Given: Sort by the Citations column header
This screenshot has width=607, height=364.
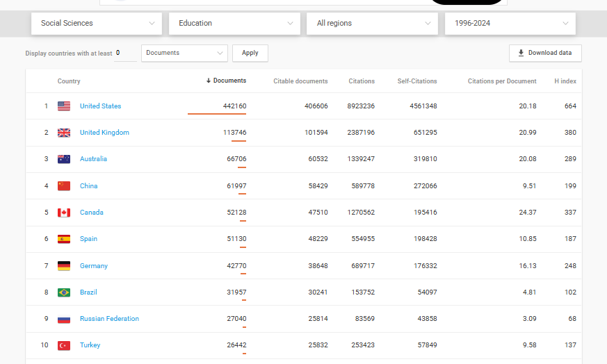Looking at the screenshot, I should [x=362, y=81].
